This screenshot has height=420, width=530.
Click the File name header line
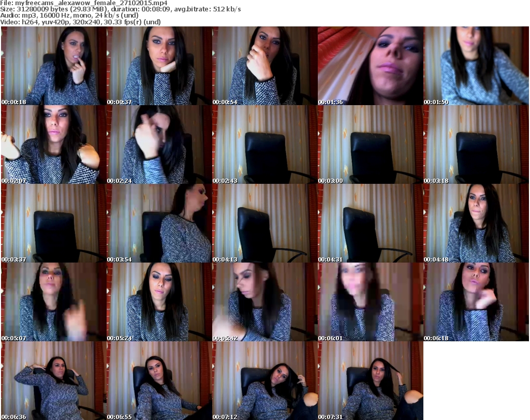pos(84,3)
